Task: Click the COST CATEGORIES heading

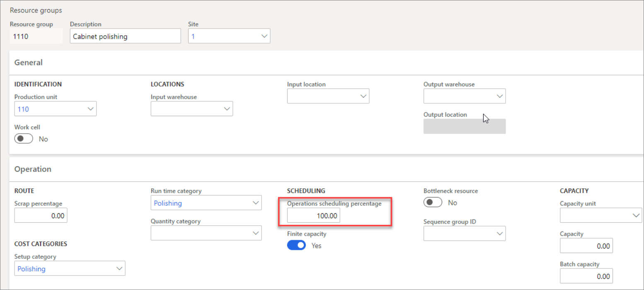Action: tap(41, 244)
